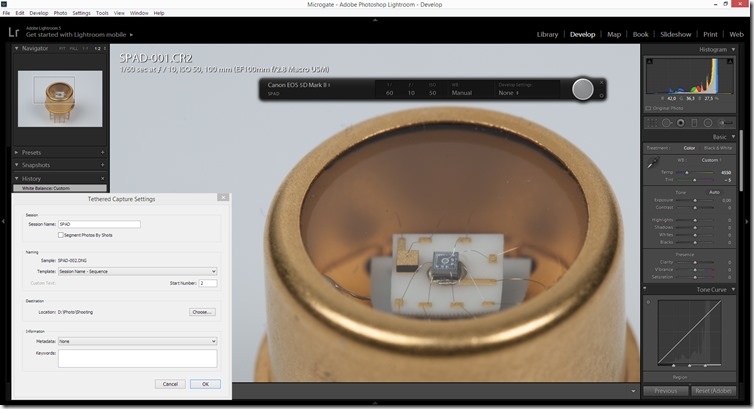
Task: Open the File menu
Action: coord(6,13)
